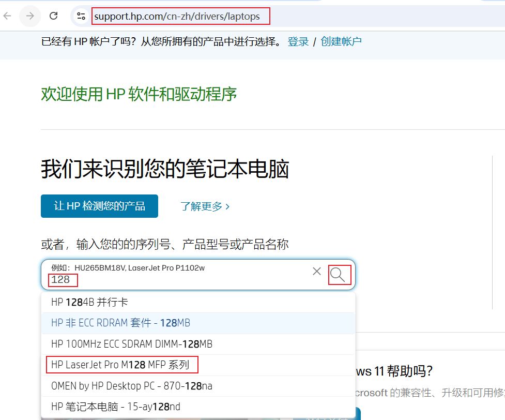This screenshot has width=505, height=420.
Task: Focus the search field containing 128
Action: [181, 280]
